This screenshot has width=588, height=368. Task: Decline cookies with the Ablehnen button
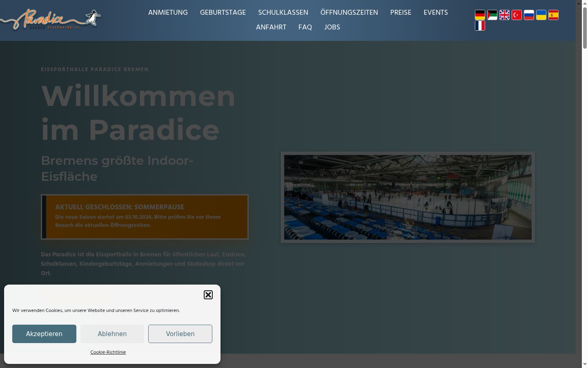(x=112, y=334)
